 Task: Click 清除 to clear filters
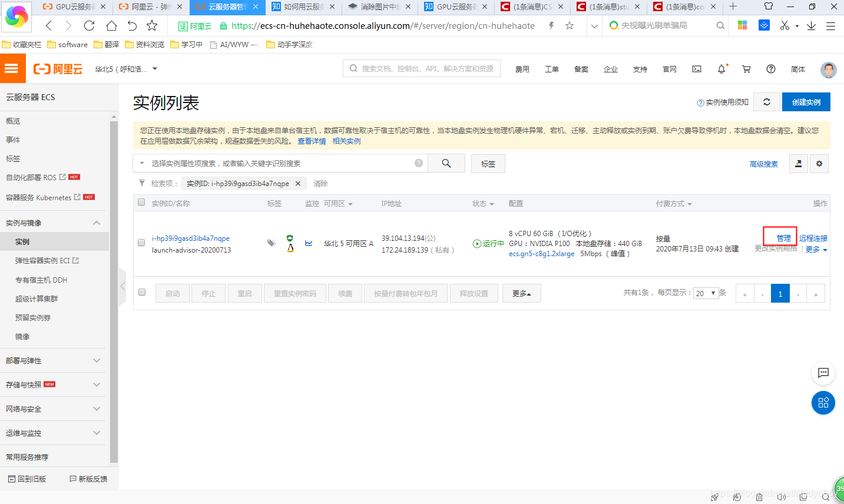click(x=320, y=183)
